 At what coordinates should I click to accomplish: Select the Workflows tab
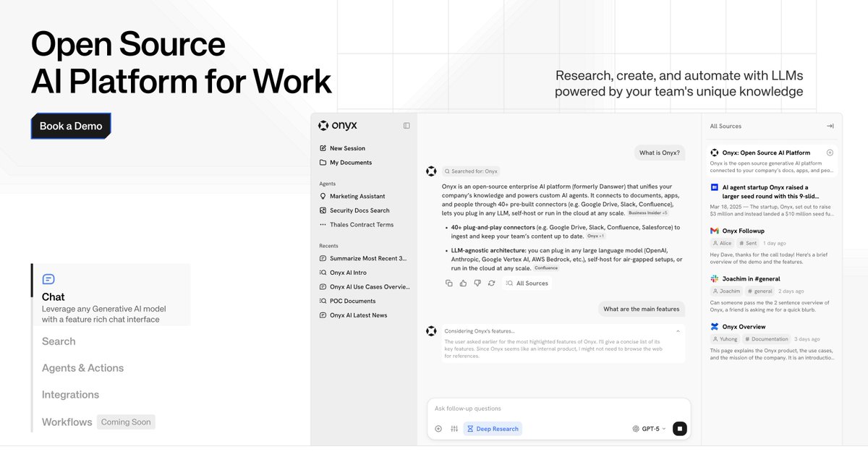click(x=67, y=422)
